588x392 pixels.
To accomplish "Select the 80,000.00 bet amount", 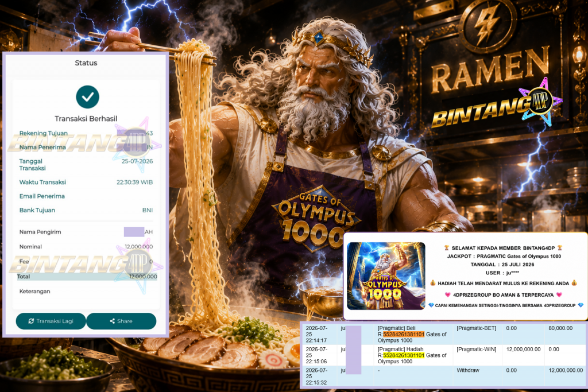I will click(560, 328).
